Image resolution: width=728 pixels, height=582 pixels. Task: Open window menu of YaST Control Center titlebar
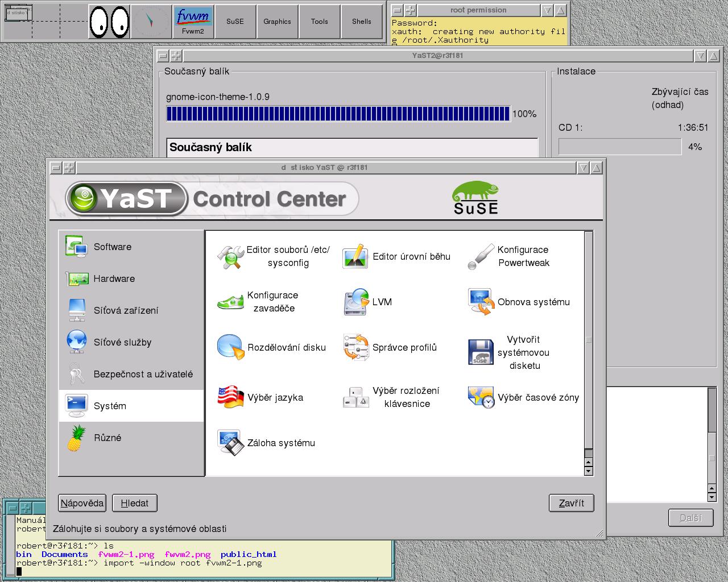55,168
